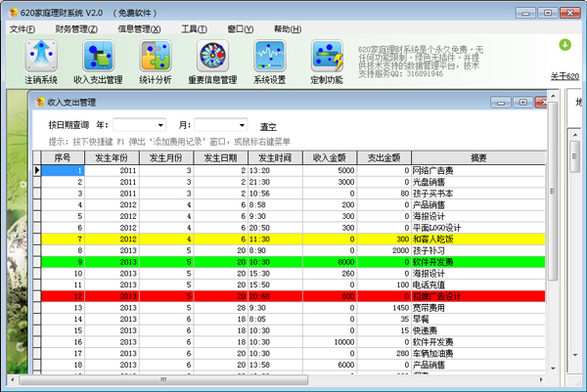Screen dimensions: 587x392
Task: Select the row selector for record 7
Action: pyautogui.click(x=37, y=240)
